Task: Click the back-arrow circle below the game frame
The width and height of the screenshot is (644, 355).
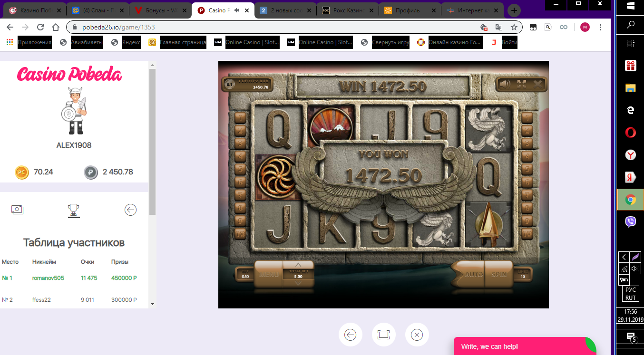Action: coord(350,335)
